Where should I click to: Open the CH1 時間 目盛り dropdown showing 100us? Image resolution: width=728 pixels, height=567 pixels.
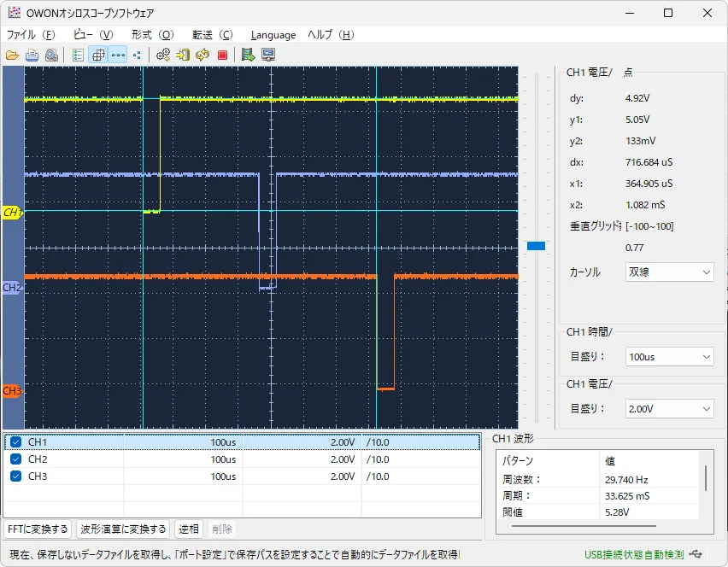pos(669,357)
